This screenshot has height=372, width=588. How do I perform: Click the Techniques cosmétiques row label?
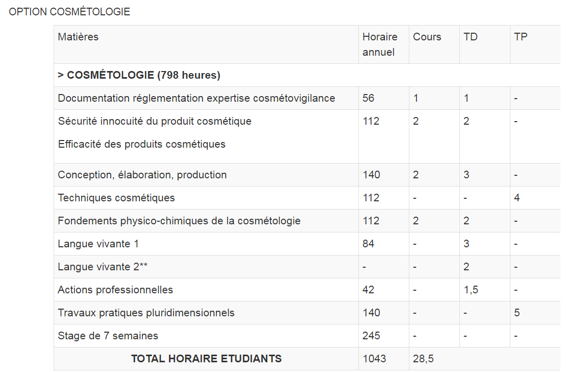click(x=116, y=198)
